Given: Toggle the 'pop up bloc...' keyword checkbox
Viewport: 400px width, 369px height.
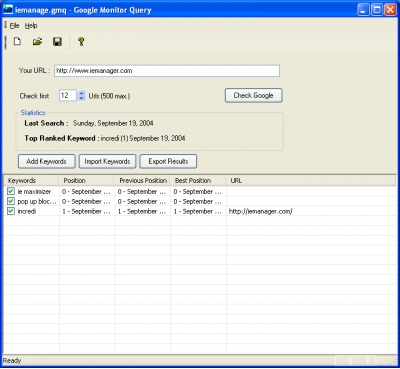Looking at the screenshot, I should [11, 201].
